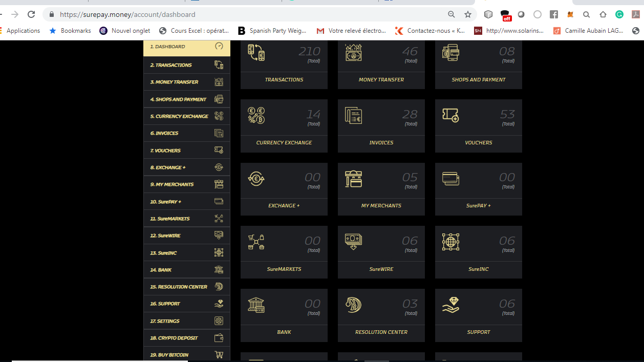644x362 pixels.
Task: Click the Bank card building icon
Action: click(x=256, y=305)
